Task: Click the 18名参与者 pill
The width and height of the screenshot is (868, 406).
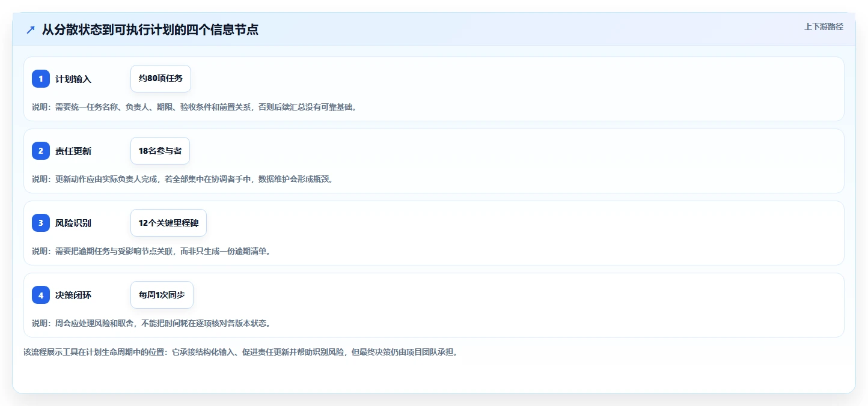Action: (160, 151)
